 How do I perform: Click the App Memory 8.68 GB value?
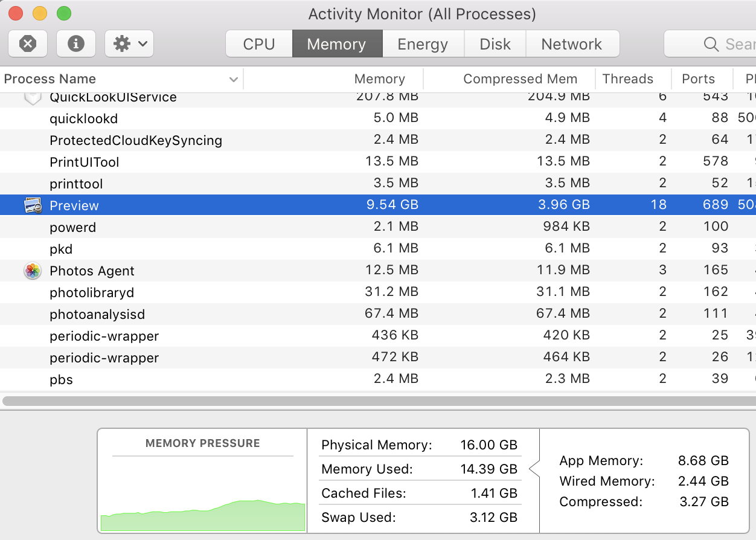(703, 461)
